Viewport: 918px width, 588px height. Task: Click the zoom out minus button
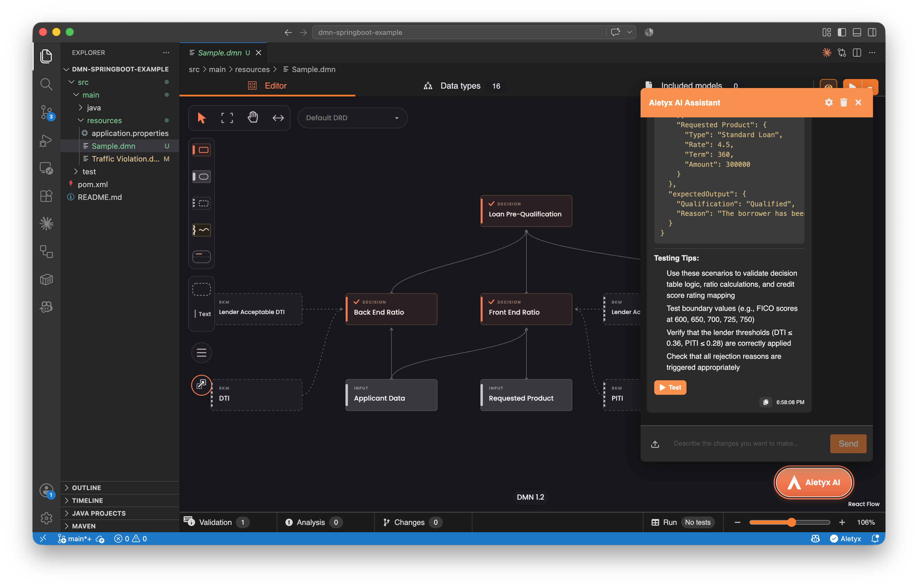click(x=738, y=522)
